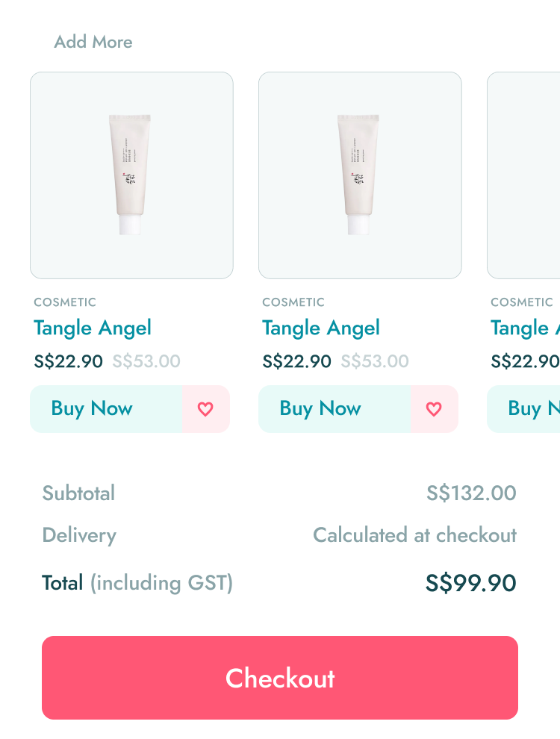Viewport: 560px width, 739px height.
Task: Click the first product's S$53.00 original price
Action: (x=146, y=361)
